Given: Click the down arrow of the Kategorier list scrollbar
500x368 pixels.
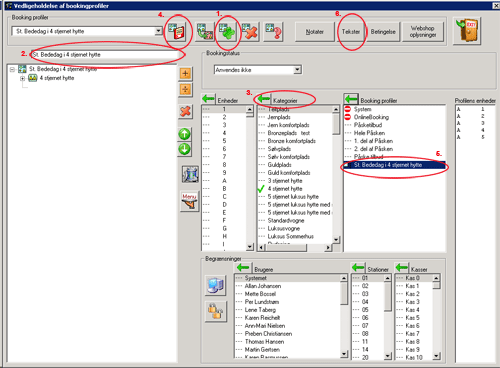Looking at the screenshot, I should [x=336, y=239].
